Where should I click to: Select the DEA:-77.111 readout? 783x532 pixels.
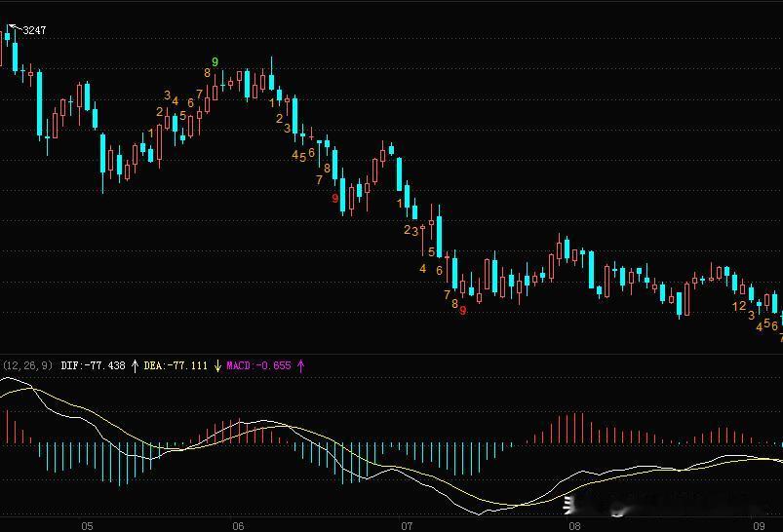[176, 365]
